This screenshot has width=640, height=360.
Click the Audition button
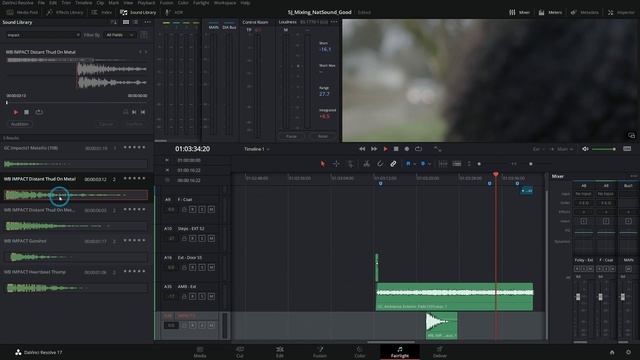tap(20, 124)
